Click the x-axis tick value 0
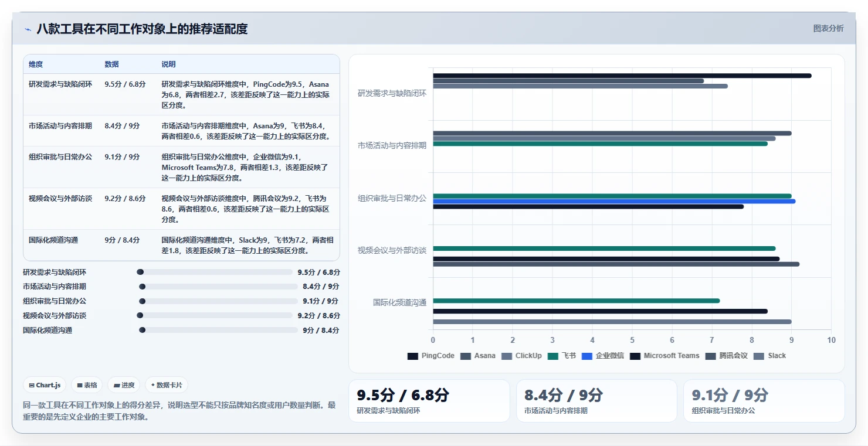Screen dimensions: 868x446 (x=433, y=340)
